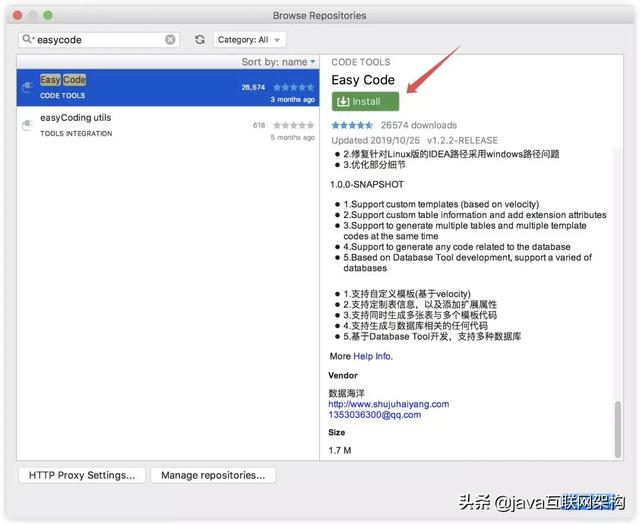640x525 pixels.
Task: Click the '5 months ago' text
Action: pyautogui.click(x=293, y=138)
